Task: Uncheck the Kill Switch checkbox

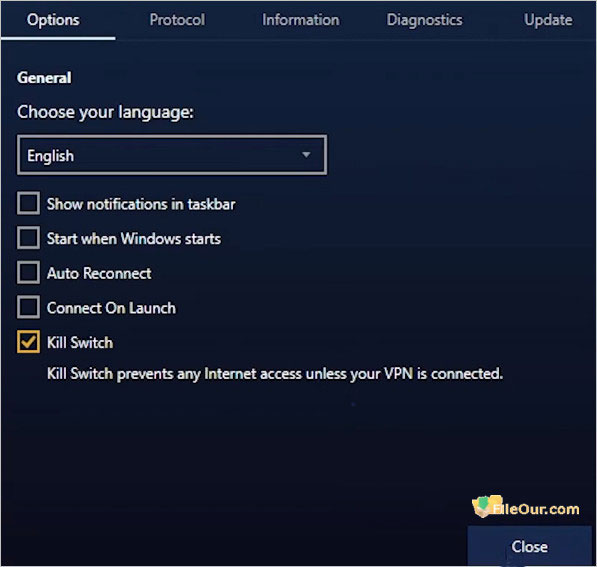Action: point(28,342)
